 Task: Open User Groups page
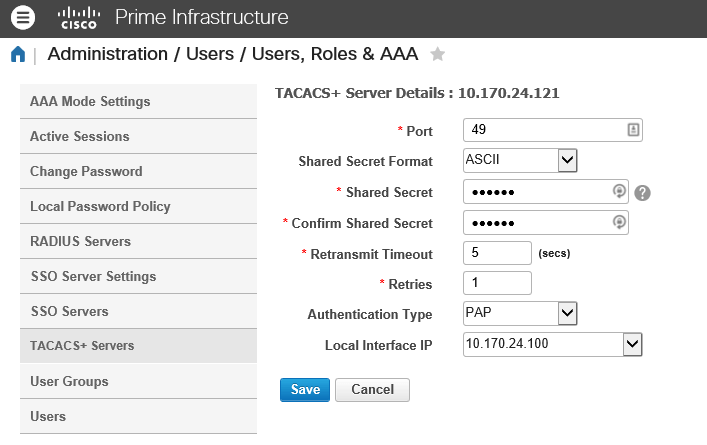[138, 381]
